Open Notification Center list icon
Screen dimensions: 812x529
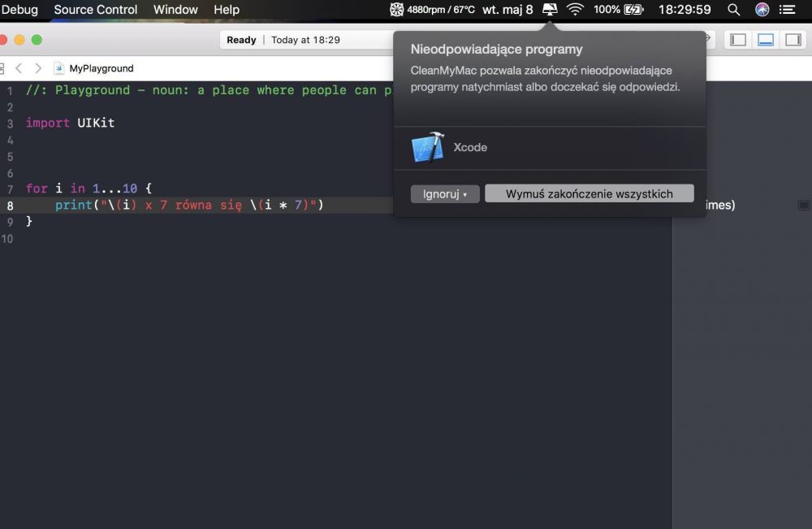coord(787,9)
